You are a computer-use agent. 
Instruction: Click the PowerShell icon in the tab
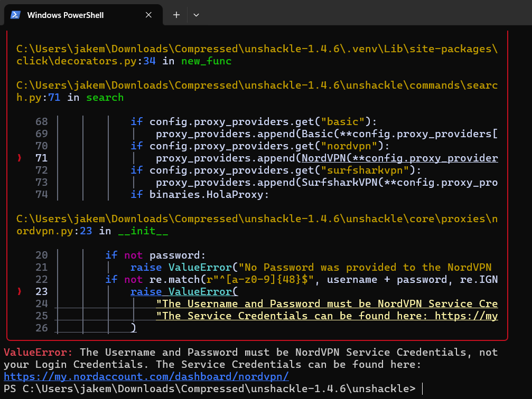(x=16, y=15)
